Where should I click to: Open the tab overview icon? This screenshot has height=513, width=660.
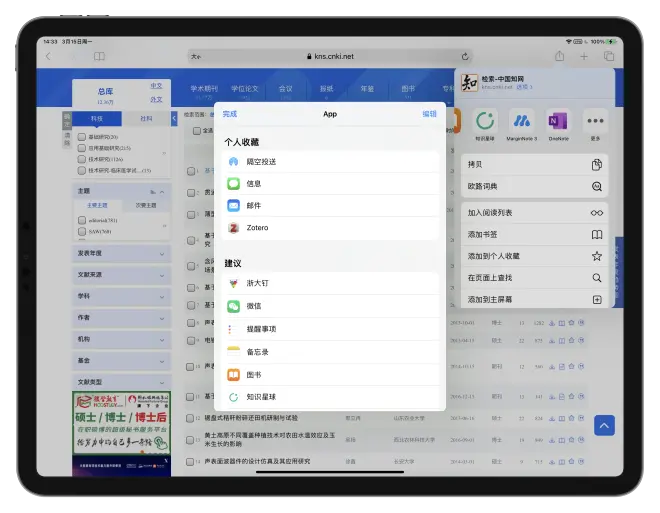coord(609,56)
